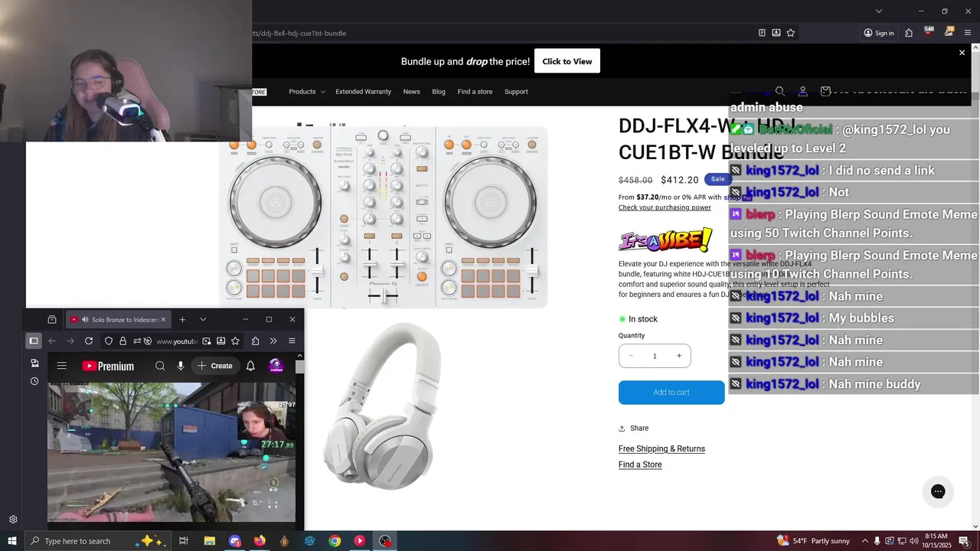Click the white headphones product image
The image size is (980, 551).
click(x=383, y=406)
